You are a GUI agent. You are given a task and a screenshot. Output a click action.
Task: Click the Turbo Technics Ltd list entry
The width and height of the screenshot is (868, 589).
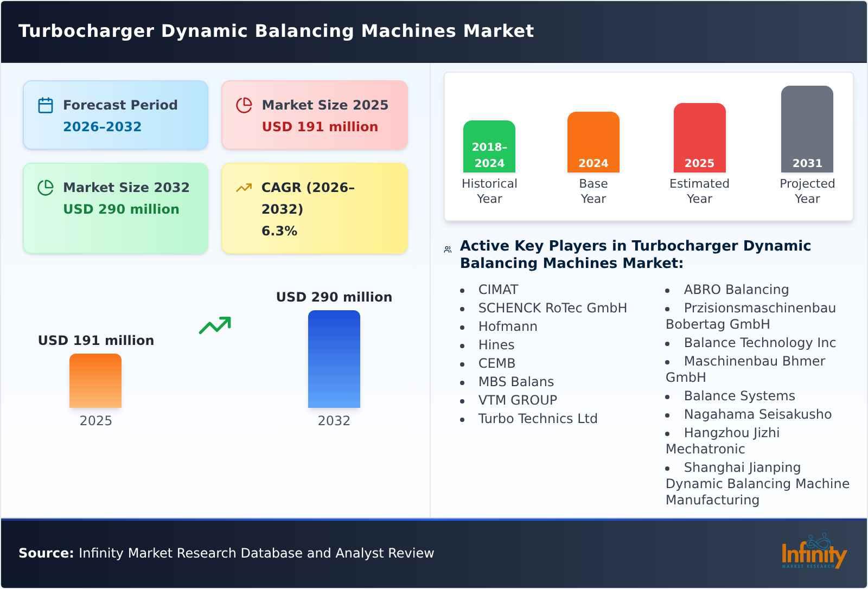pos(538,418)
